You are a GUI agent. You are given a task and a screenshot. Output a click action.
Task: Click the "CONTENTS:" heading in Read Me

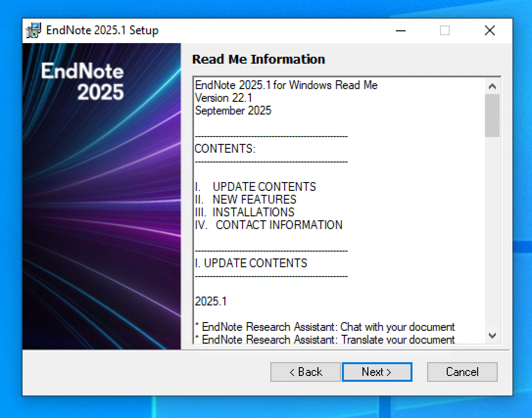(225, 149)
